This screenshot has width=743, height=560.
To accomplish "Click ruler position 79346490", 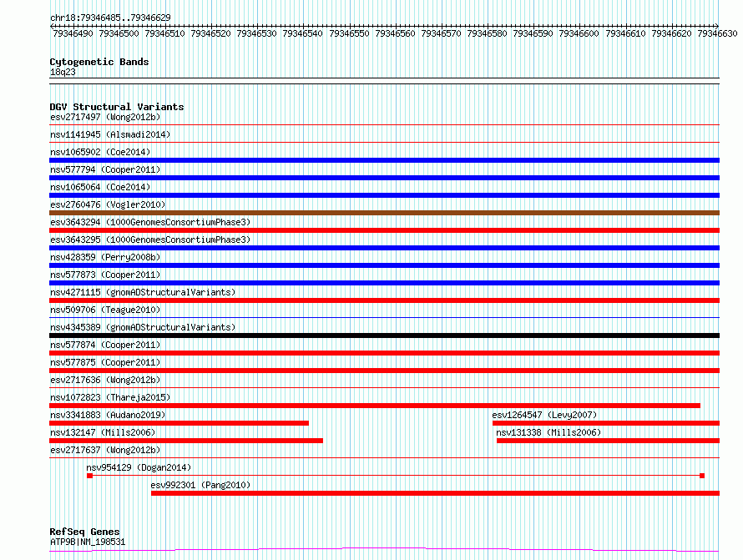I will pyautogui.click(x=73, y=33).
